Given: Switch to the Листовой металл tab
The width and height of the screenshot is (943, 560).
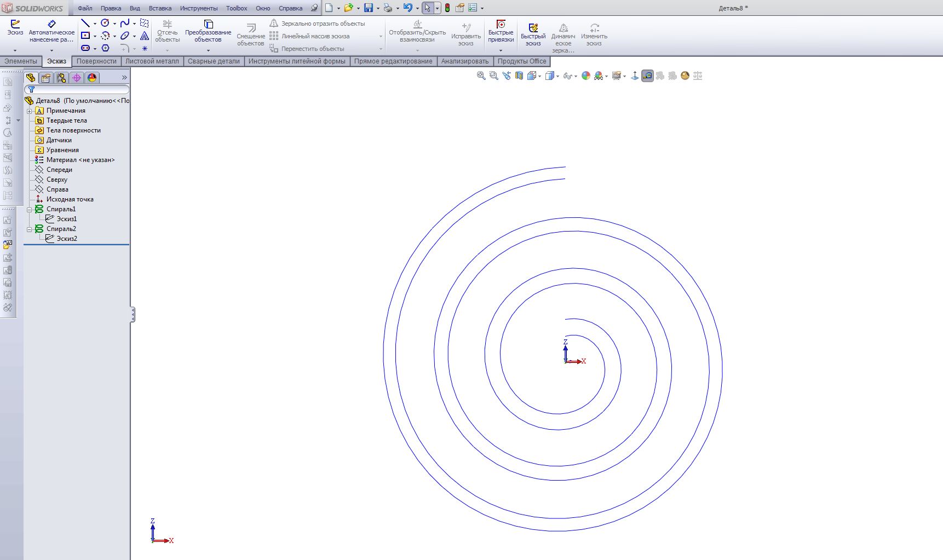Looking at the screenshot, I should click(152, 61).
